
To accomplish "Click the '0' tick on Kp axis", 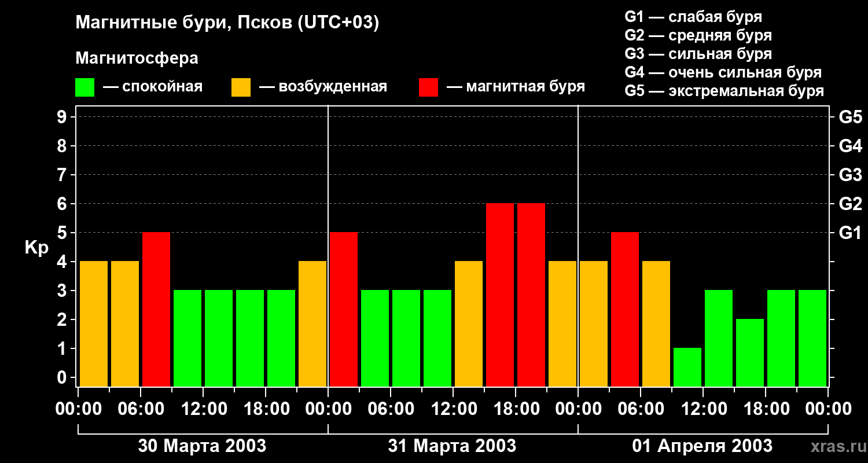I will point(63,378).
